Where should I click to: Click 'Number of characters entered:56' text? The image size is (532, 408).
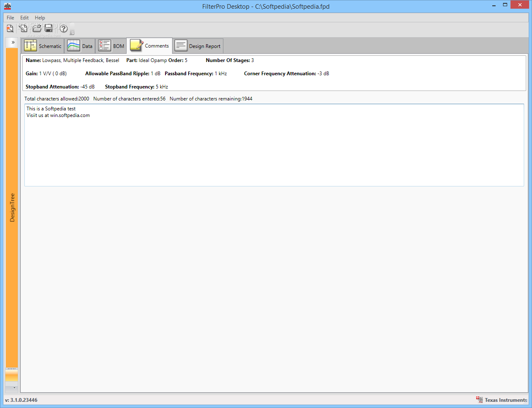click(129, 99)
